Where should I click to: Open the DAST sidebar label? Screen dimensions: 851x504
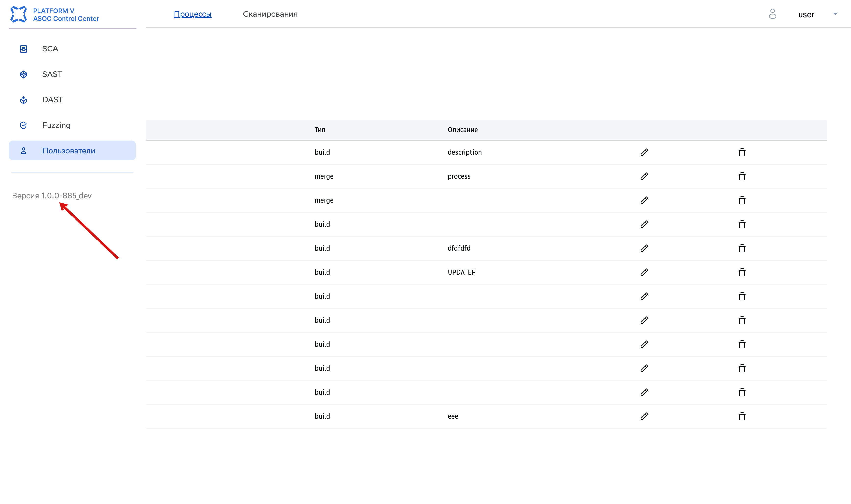[53, 100]
